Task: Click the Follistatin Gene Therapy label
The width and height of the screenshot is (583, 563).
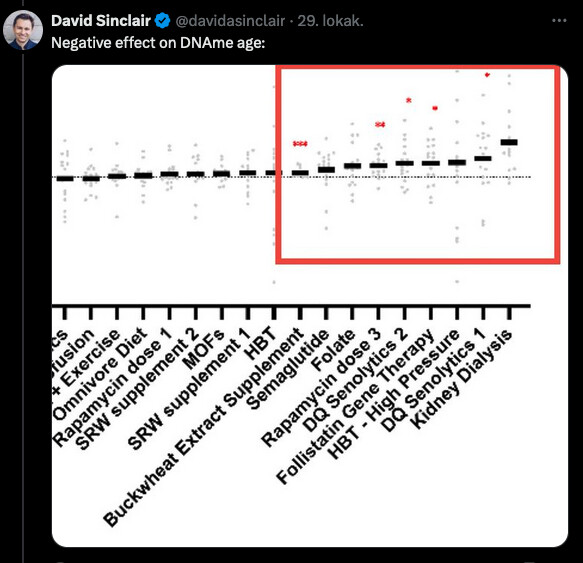Action: tap(355, 407)
